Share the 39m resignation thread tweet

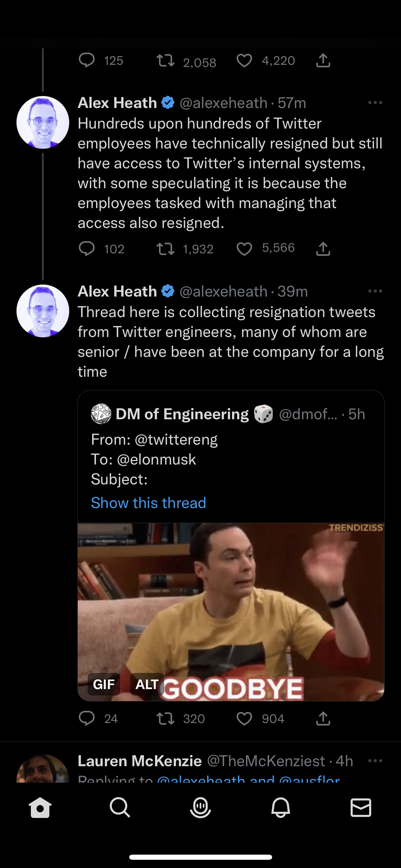click(323, 719)
